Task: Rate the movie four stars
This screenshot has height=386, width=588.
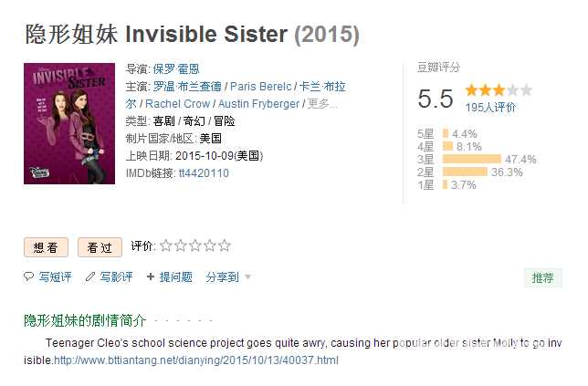Action: pyautogui.click(x=210, y=245)
